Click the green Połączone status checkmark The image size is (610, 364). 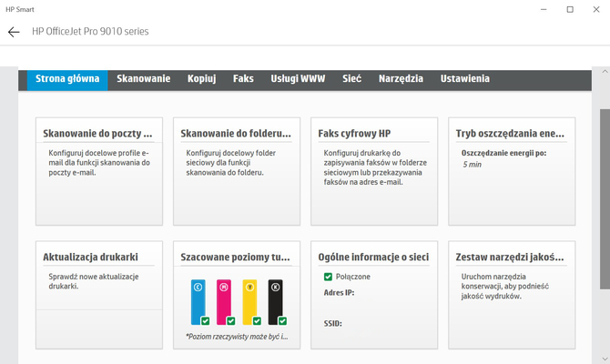pos(328,277)
